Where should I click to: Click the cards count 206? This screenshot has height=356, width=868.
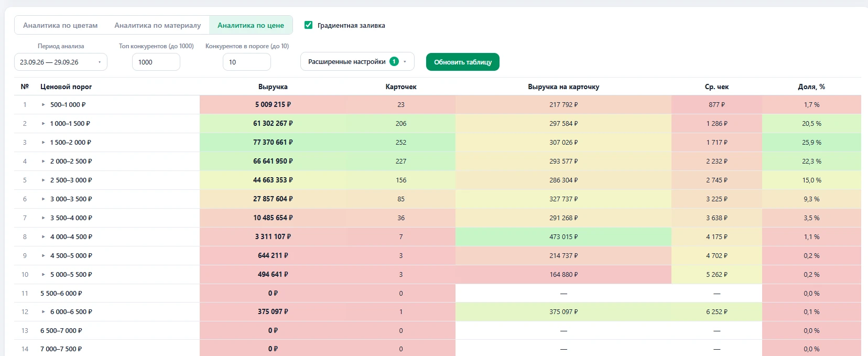pos(401,124)
